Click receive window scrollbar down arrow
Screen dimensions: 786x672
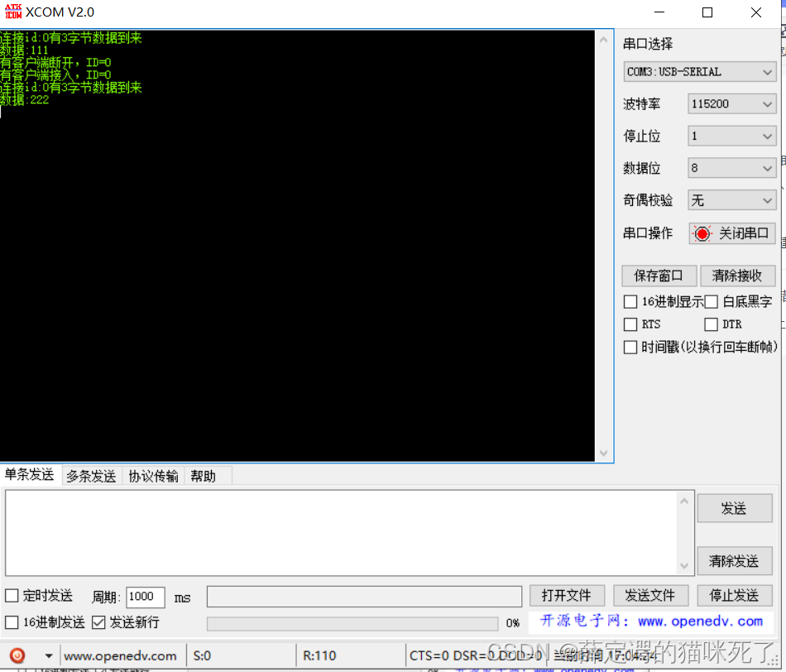click(x=603, y=453)
